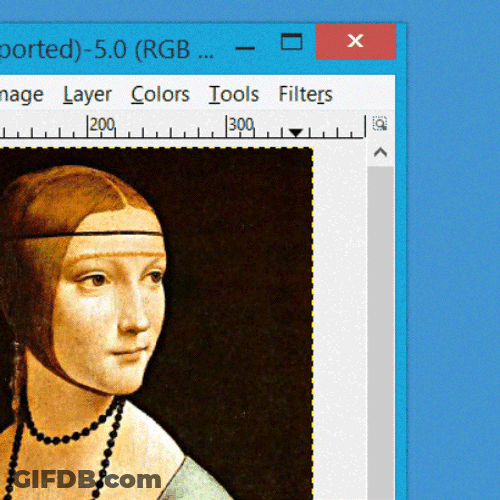Click the window title text '(RGB ...'
500x500 pixels.
click(174, 50)
